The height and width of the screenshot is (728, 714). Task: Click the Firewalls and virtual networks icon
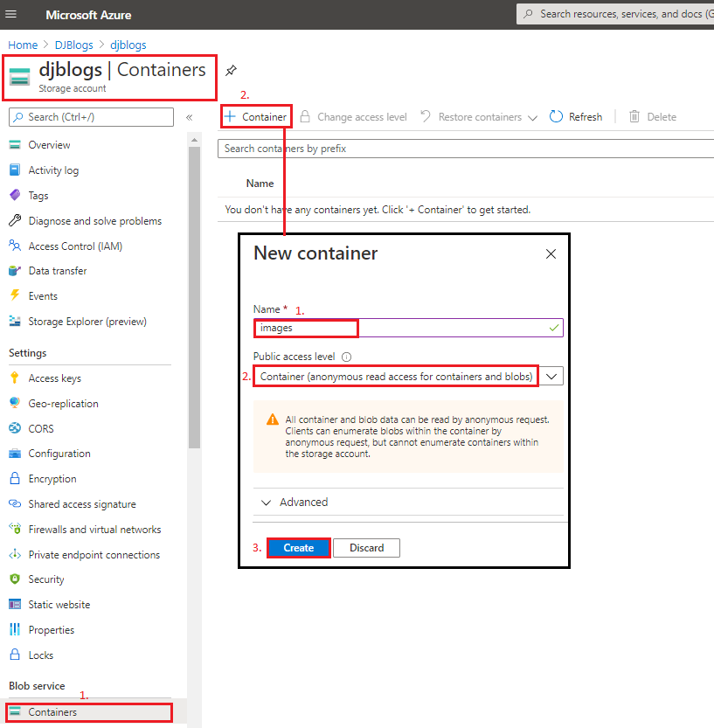(x=15, y=529)
